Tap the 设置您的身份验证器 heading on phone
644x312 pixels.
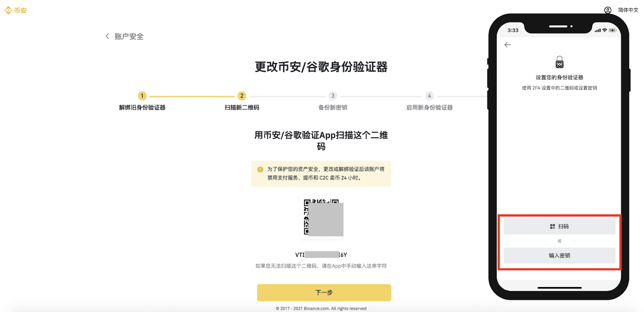559,78
